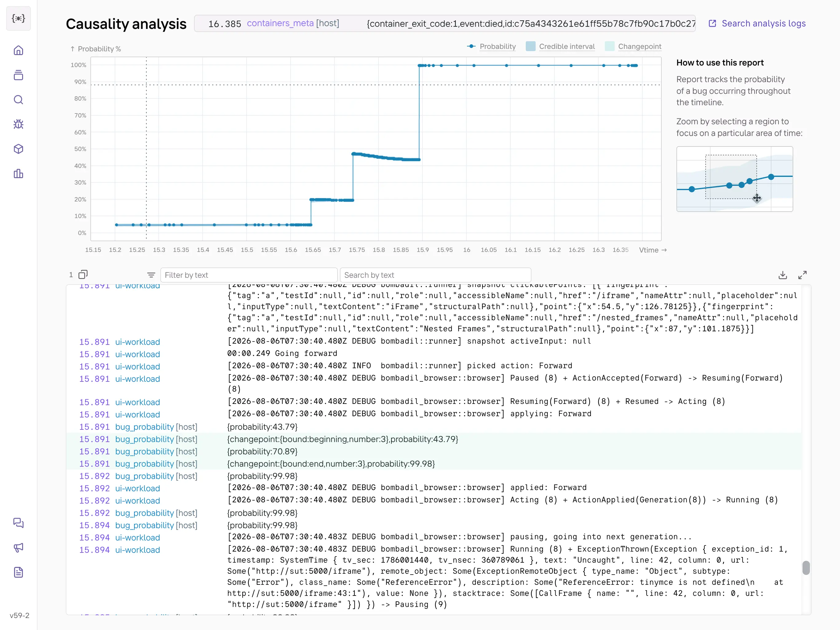Click the Changepoint color swatch
The image size is (840, 630).
tap(609, 46)
